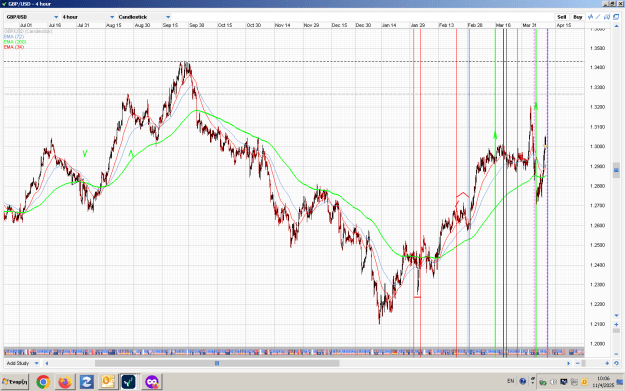This screenshot has height=391, width=625.
Task: Minimize the GBP/USD chart window
Action: (x=606, y=4)
